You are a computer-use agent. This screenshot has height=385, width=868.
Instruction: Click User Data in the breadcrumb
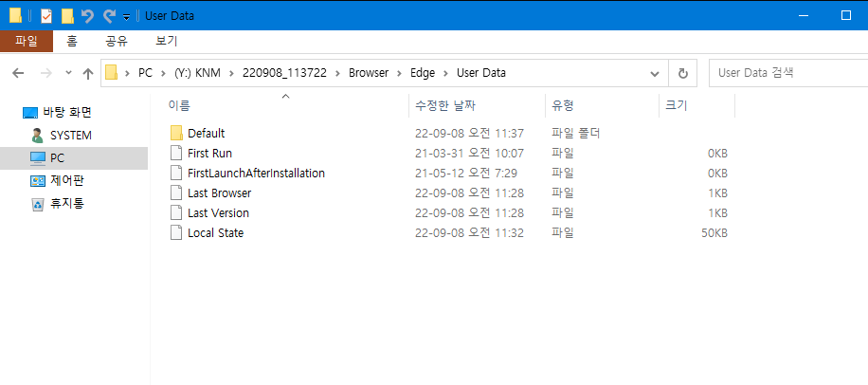481,73
